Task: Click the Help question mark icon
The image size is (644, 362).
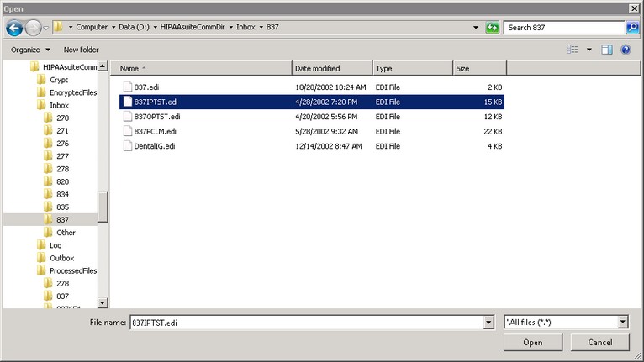Action: click(x=626, y=50)
